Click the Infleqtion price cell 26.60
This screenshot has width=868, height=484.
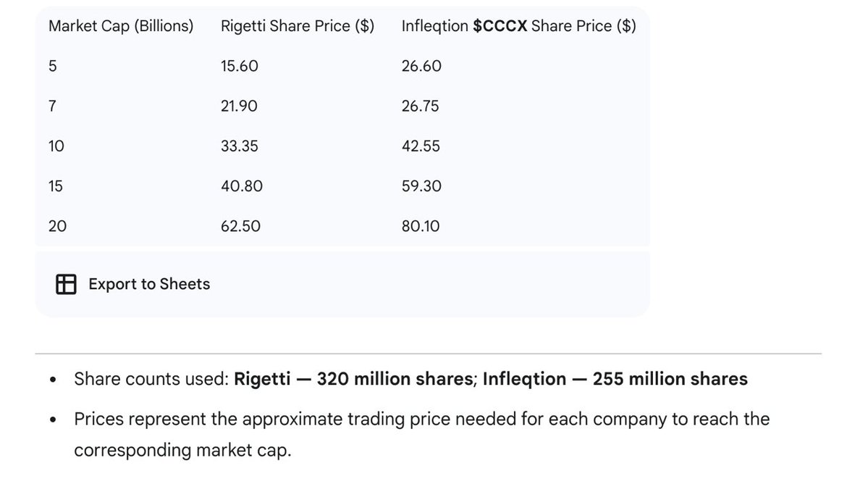[421, 67]
